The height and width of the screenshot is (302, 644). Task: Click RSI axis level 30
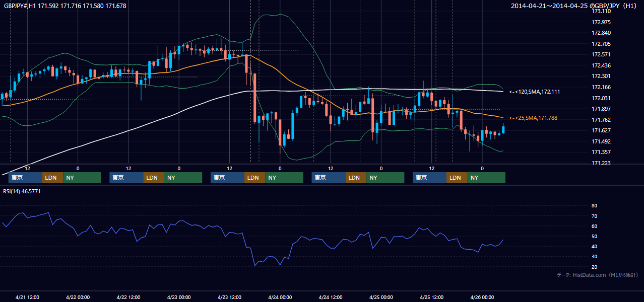[x=594, y=257]
